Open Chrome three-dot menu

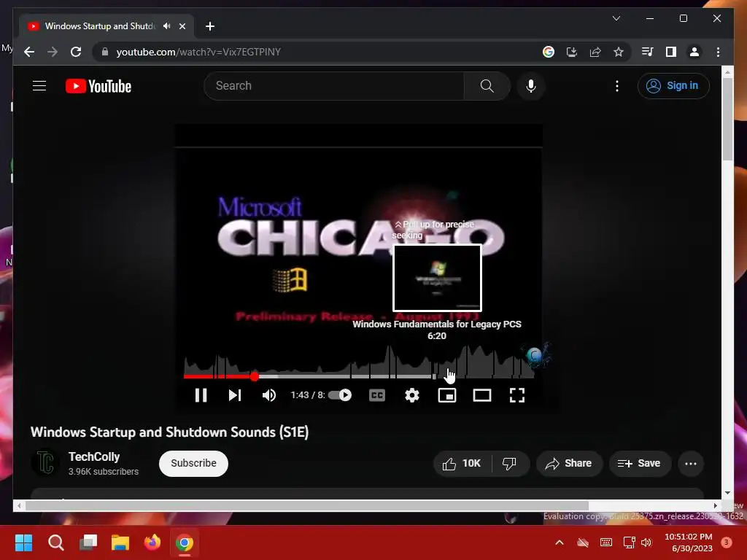click(x=718, y=52)
